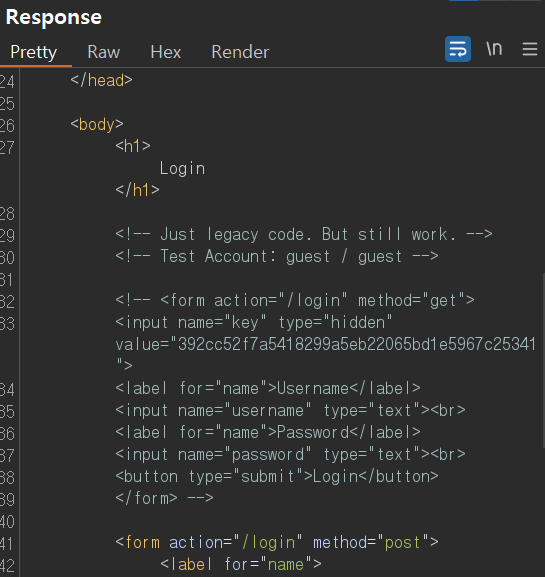Switch to the Raw tab
This screenshot has height=577, width=545.
pyautogui.click(x=103, y=52)
